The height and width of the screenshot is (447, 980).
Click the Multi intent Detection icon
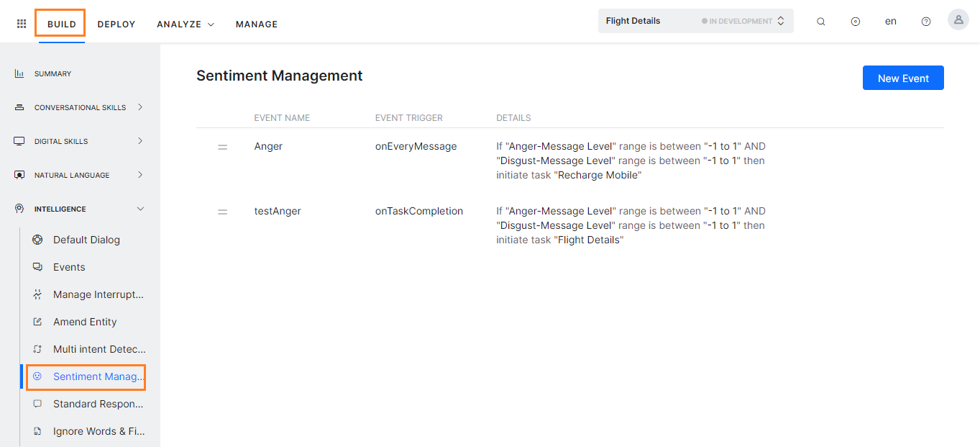coord(37,348)
